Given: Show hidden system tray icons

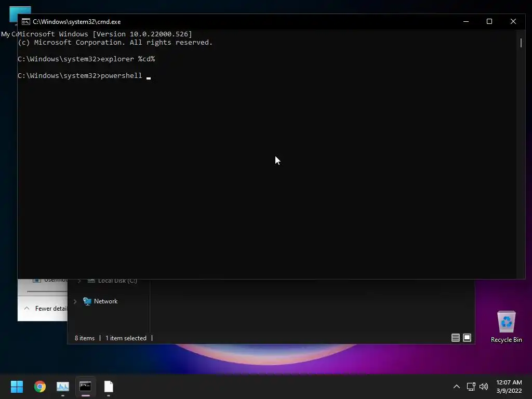Looking at the screenshot, I should point(457,387).
